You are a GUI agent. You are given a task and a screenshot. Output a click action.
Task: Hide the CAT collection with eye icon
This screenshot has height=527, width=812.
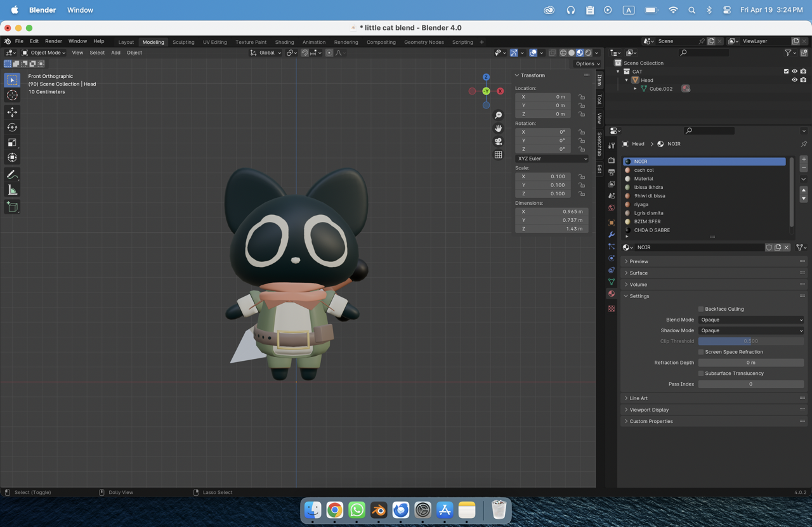point(794,72)
